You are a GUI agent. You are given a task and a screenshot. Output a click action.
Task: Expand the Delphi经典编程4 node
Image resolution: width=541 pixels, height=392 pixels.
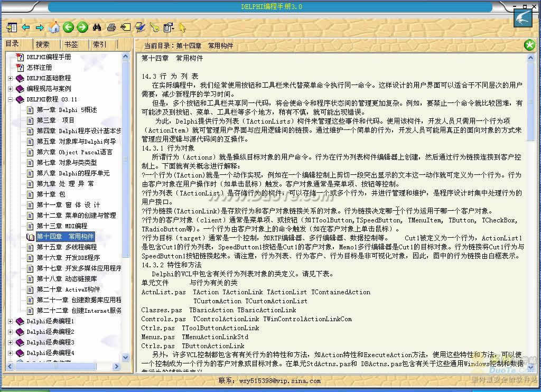(11, 353)
